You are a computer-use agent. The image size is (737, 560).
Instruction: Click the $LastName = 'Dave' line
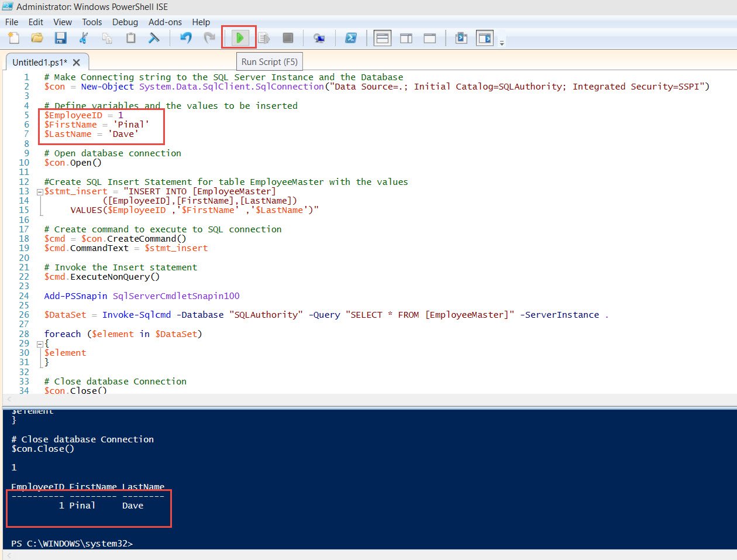click(91, 134)
